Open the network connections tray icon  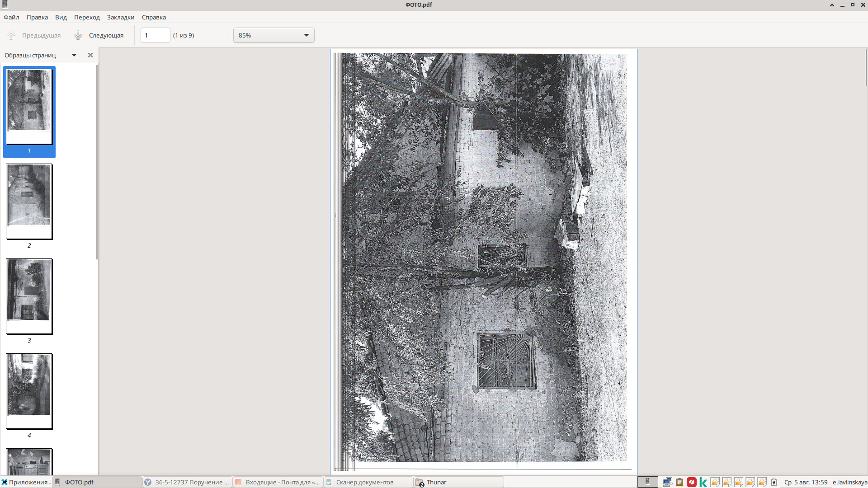tap(668, 482)
